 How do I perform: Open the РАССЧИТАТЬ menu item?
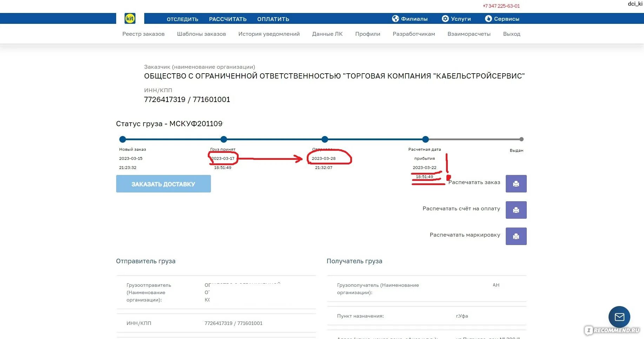pos(228,19)
